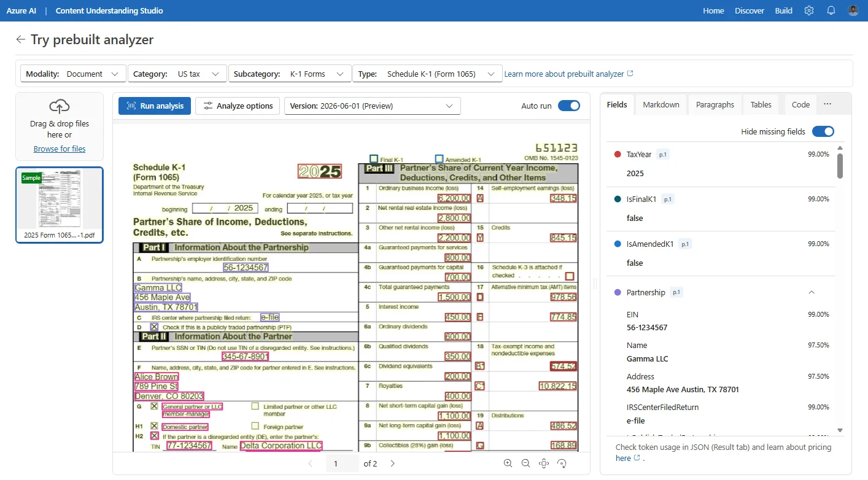The height and width of the screenshot is (480, 868).
Task: Switch to the Tables tab
Action: 761,104
